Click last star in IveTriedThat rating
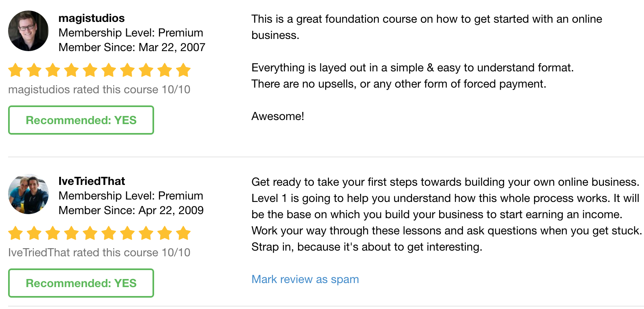 [x=183, y=233]
